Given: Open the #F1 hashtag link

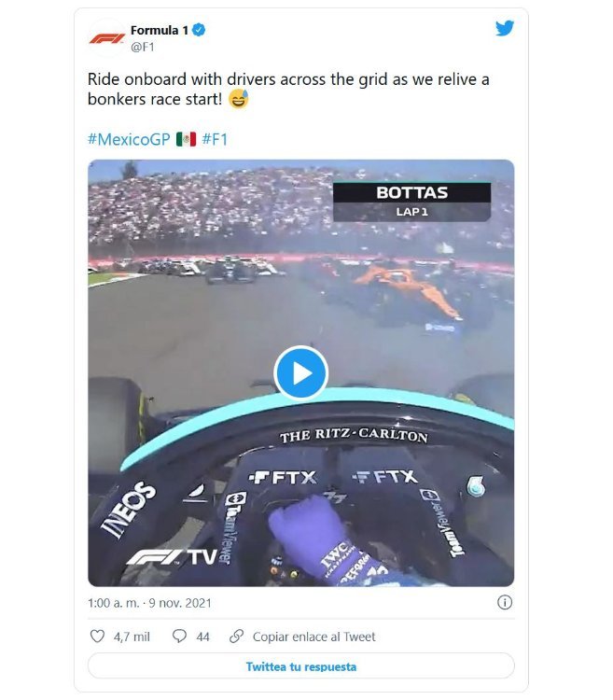Looking at the screenshot, I should pos(215,139).
